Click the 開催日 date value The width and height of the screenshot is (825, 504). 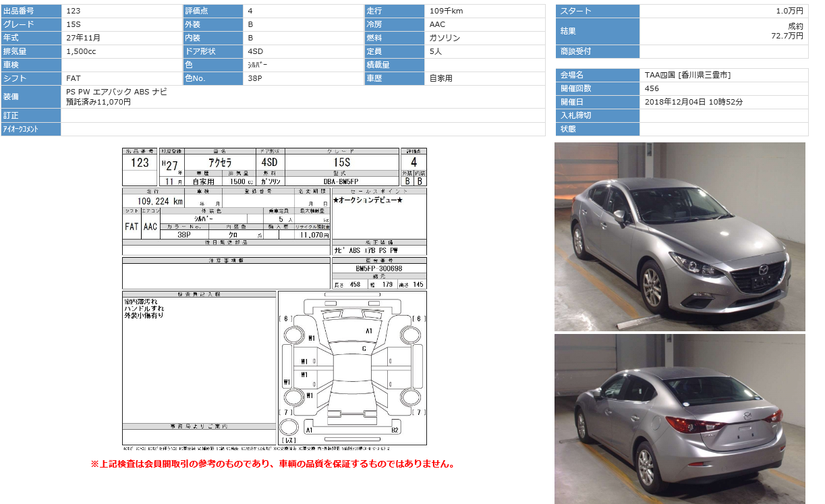694,102
